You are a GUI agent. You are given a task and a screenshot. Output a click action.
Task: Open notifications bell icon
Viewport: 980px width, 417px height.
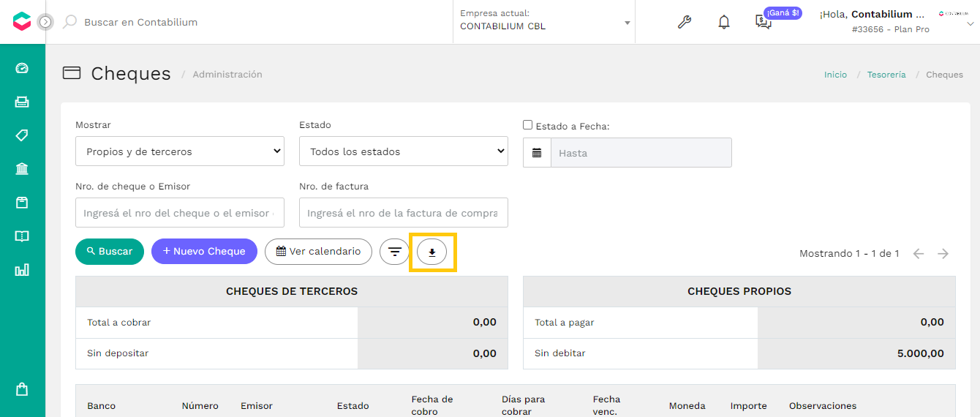pos(724,22)
